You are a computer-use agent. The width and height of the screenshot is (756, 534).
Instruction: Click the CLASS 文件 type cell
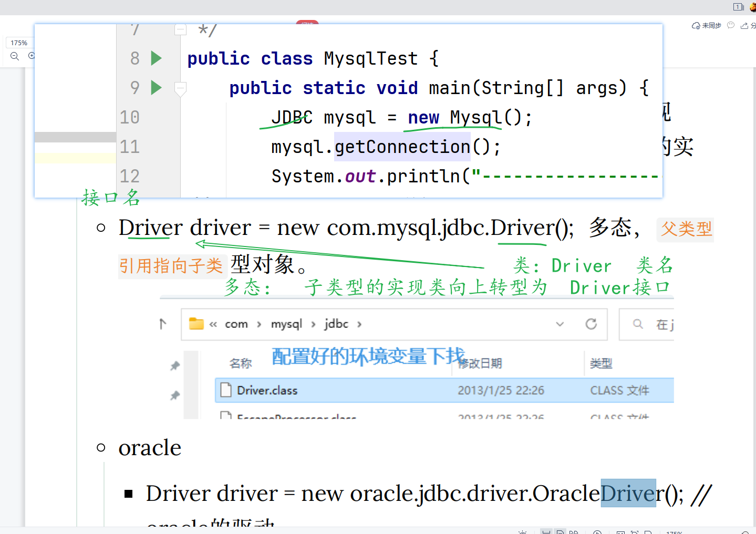click(619, 391)
